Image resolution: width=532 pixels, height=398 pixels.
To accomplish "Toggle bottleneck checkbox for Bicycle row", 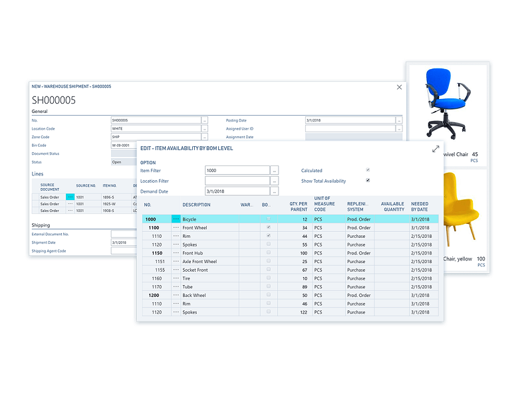I will [269, 219].
